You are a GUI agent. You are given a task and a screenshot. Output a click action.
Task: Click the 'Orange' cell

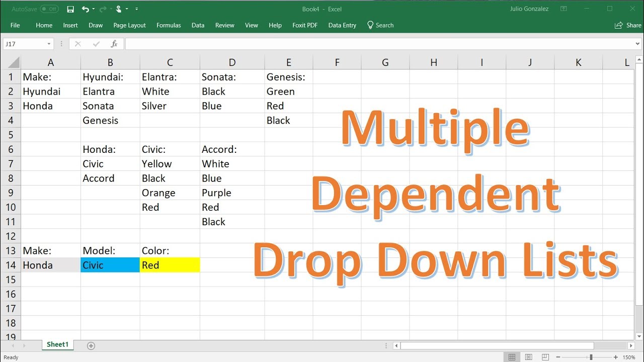coord(170,193)
